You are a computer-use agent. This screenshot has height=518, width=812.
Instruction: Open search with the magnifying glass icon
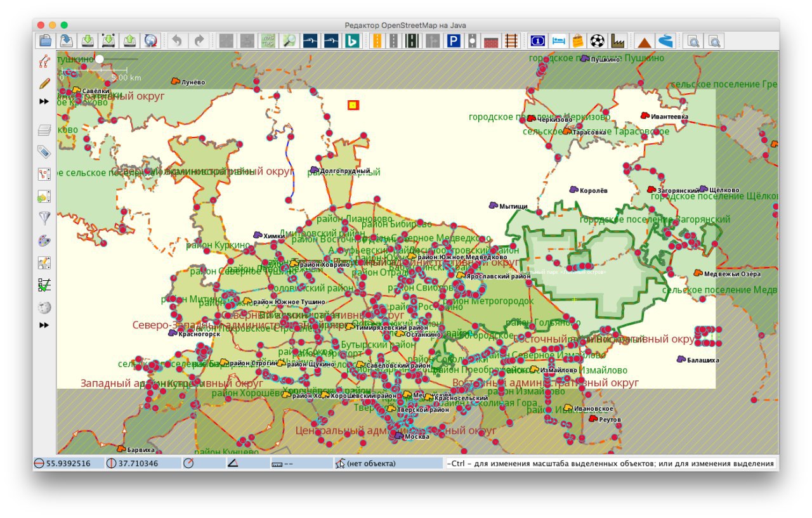point(289,41)
